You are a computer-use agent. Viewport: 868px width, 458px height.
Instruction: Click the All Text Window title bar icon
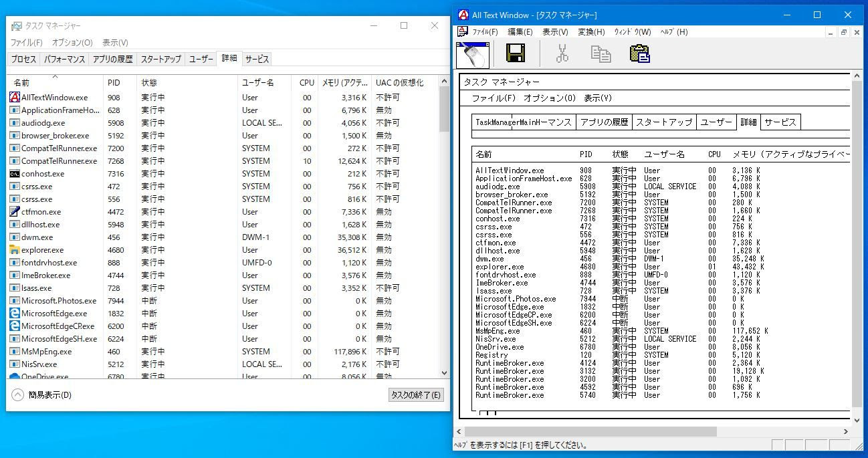463,15
